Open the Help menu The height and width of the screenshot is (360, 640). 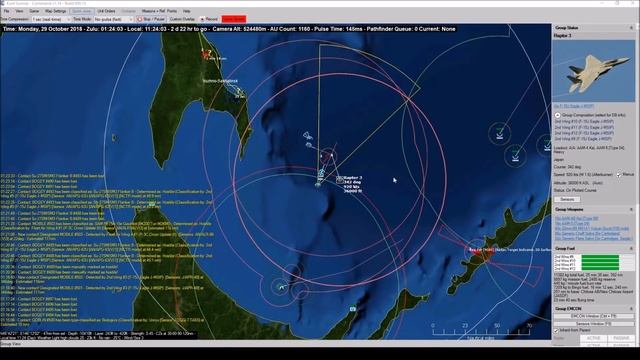point(187,11)
